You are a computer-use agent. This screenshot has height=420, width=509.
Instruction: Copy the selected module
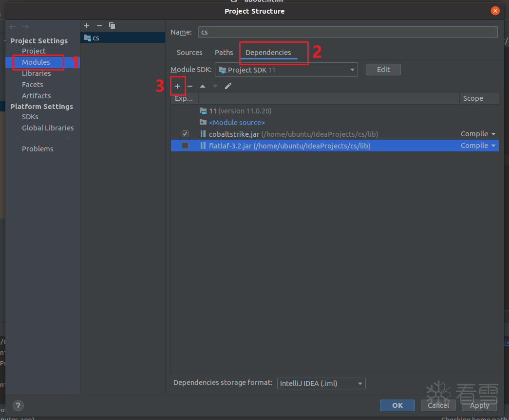[112, 26]
